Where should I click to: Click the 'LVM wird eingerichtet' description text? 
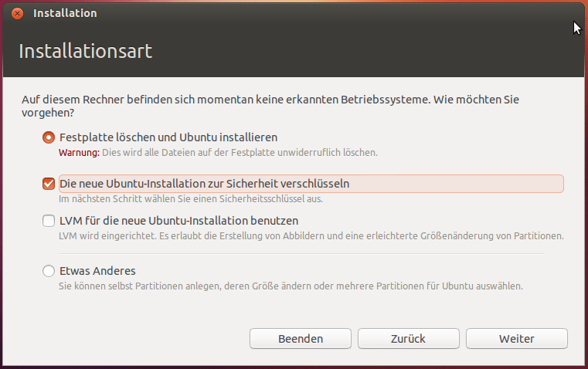point(311,236)
